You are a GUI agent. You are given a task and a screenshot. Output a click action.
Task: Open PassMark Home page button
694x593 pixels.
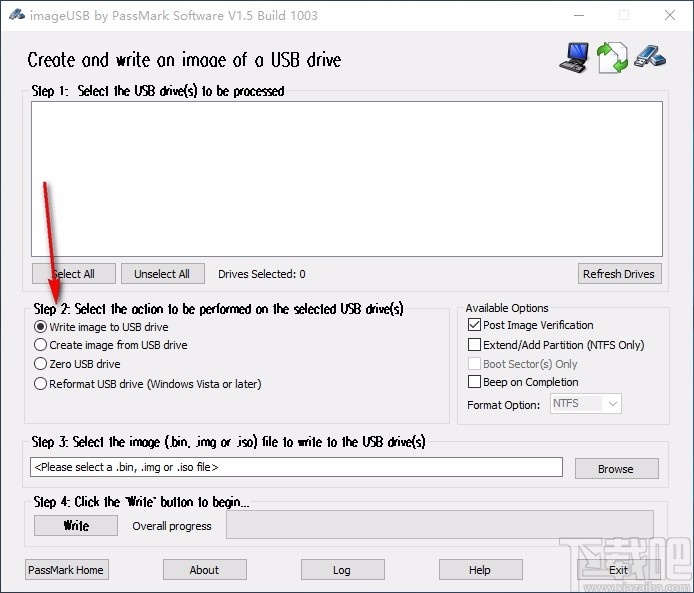click(x=66, y=570)
